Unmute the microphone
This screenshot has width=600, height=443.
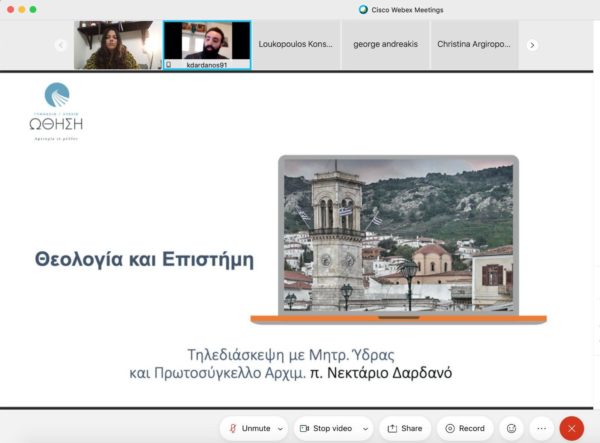coord(248,428)
